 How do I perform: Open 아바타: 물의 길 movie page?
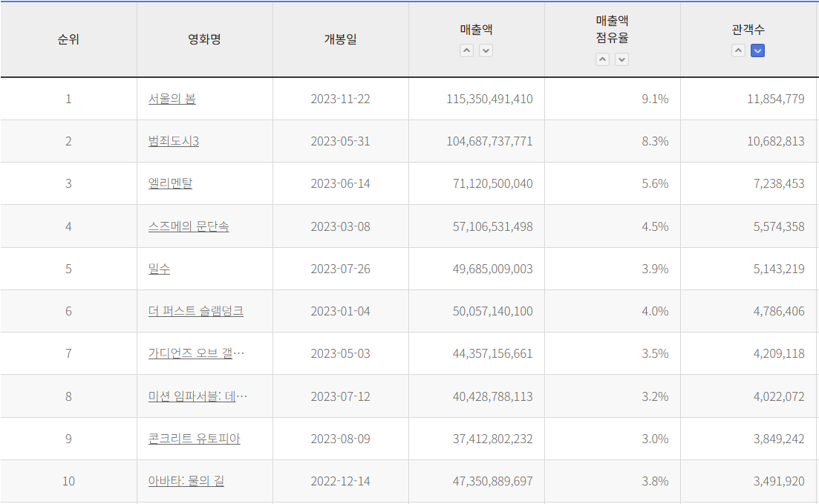tap(186, 481)
